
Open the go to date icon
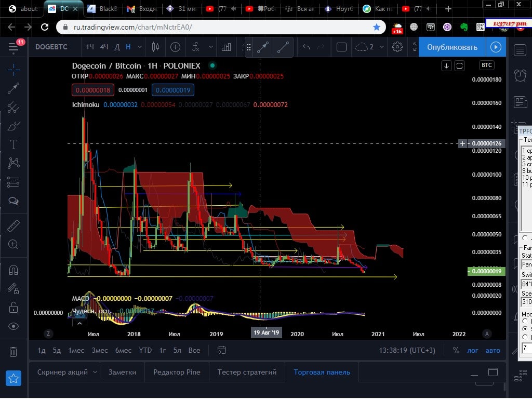click(x=221, y=350)
